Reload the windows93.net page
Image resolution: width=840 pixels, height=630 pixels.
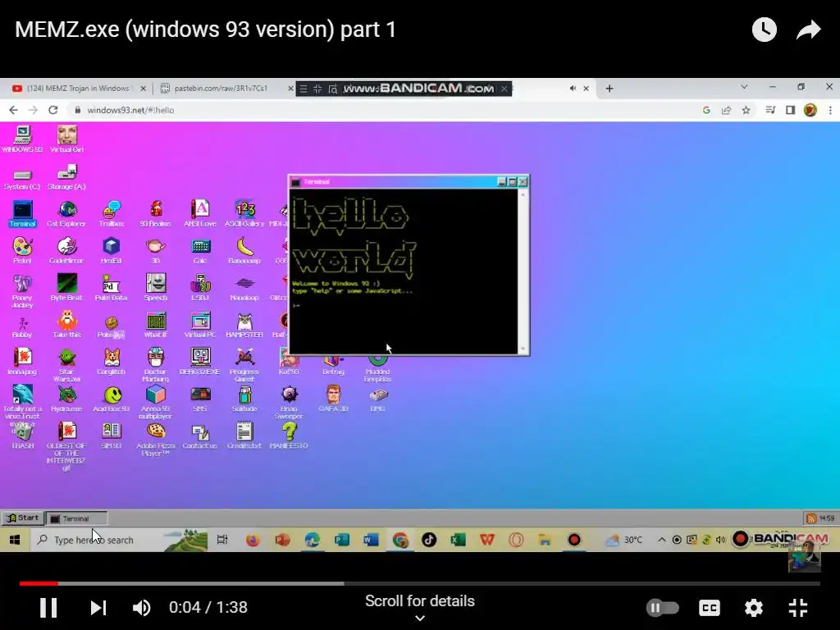pyautogui.click(x=53, y=110)
